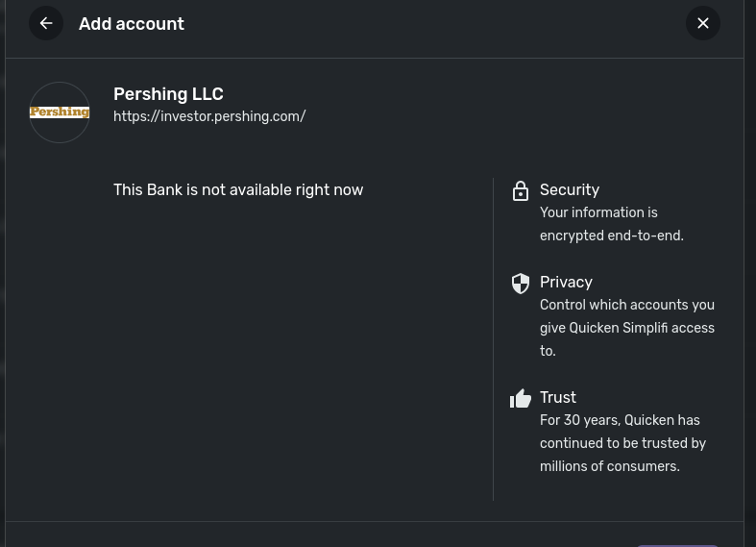Click the 30 years trusted description
This screenshot has height=547, width=756.
tap(622, 443)
